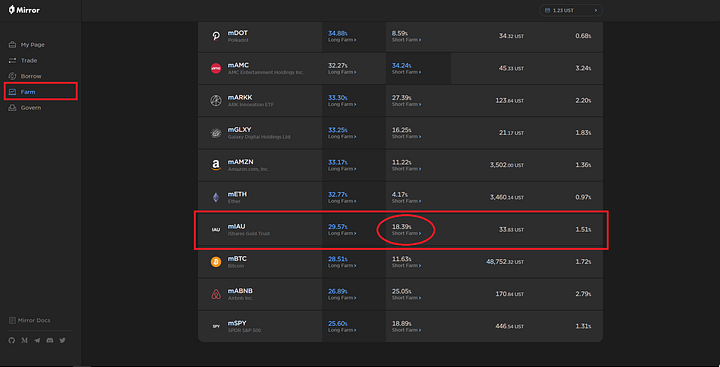Select the mBTC price 48,752.32 UST
The width and height of the screenshot is (720, 367).
[505, 262]
